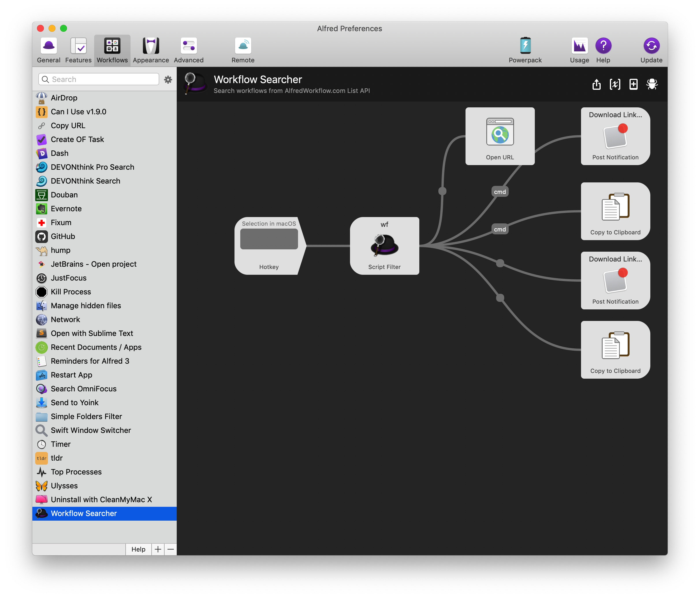This screenshot has width=700, height=598.
Task: Open the Usage statistics icon
Action: point(579,46)
